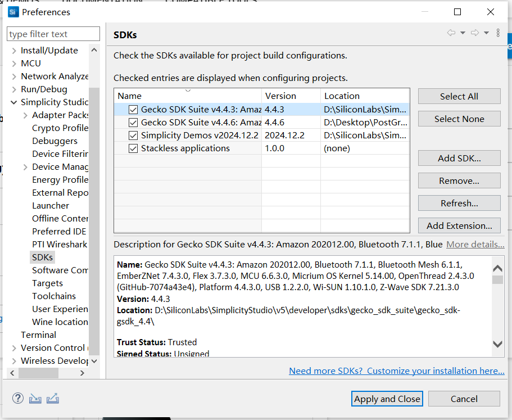Cancel the Preferences dialog
The width and height of the screenshot is (512, 420).
[464, 399]
